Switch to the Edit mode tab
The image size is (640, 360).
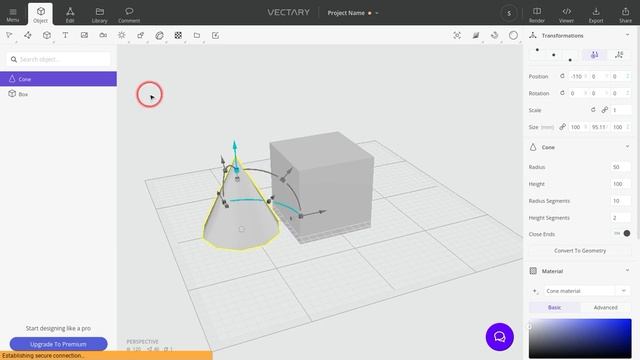[70, 15]
